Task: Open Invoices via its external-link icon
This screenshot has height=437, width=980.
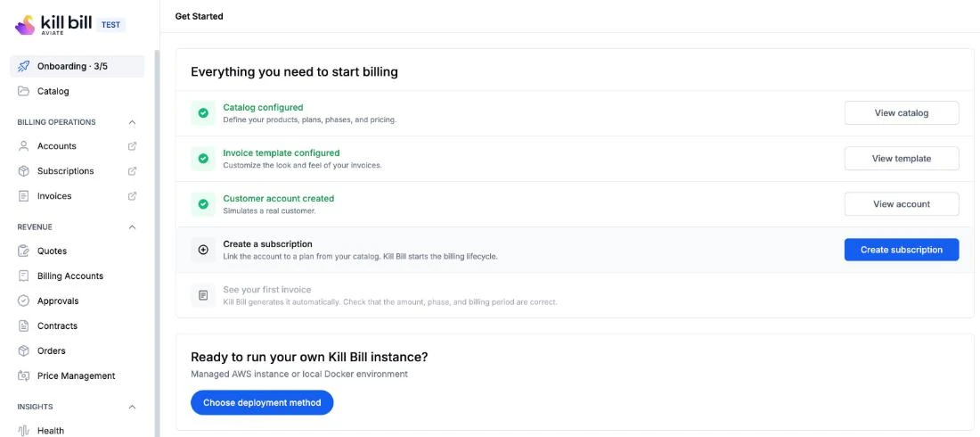Action: point(132,196)
